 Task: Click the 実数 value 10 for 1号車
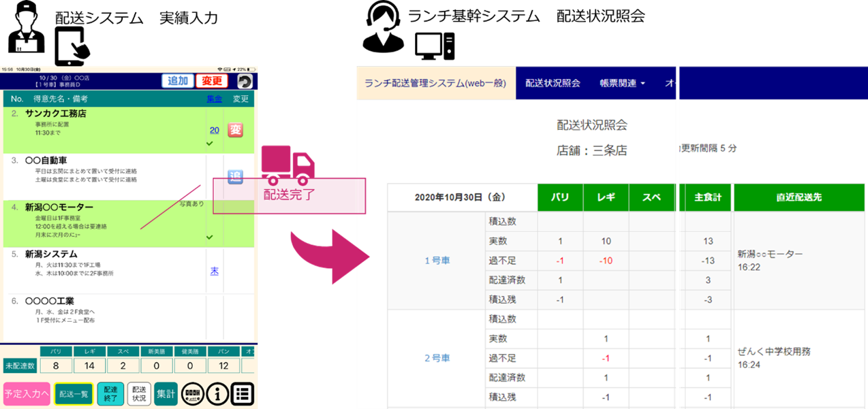point(606,241)
